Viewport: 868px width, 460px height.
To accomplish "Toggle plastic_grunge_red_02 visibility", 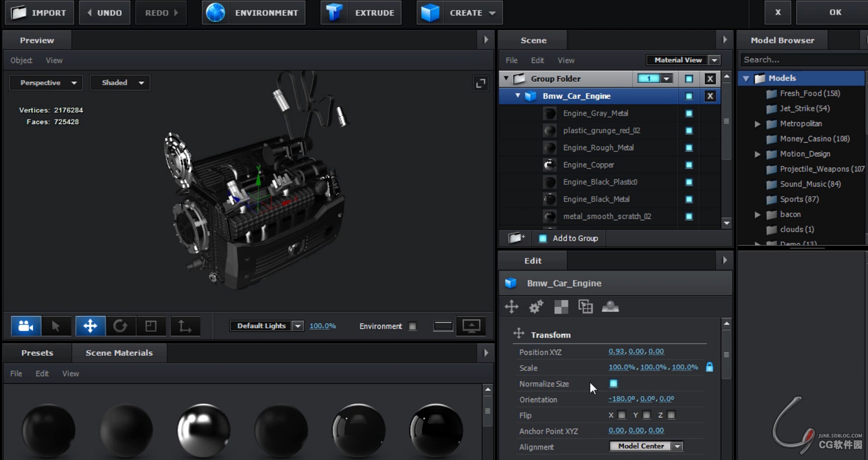I will tap(689, 130).
